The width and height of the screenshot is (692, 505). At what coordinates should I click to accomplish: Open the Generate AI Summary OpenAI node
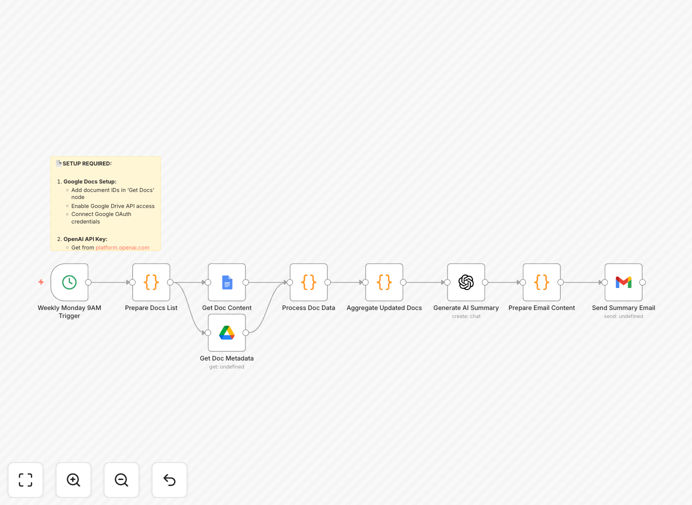pyautogui.click(x=466, y=282)
